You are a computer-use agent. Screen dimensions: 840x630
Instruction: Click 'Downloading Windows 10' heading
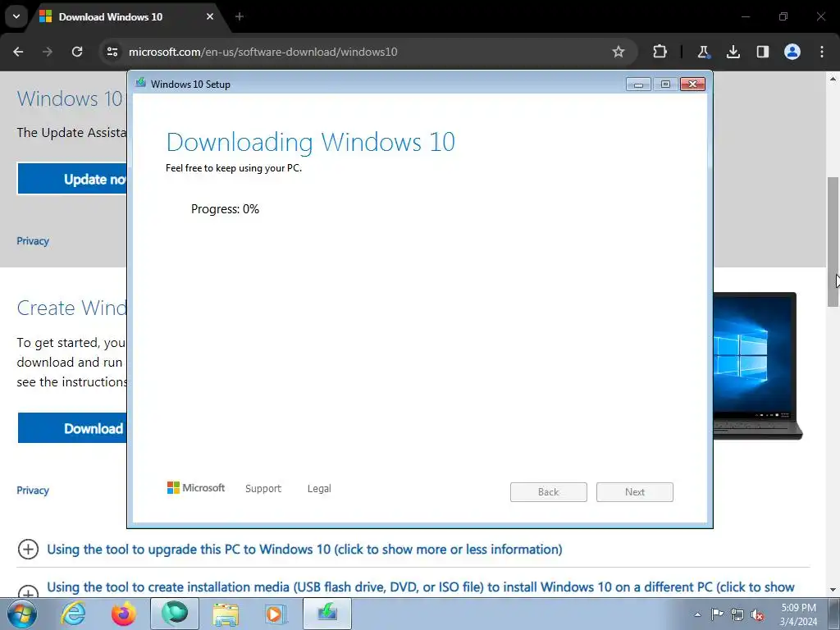(311, 142)
